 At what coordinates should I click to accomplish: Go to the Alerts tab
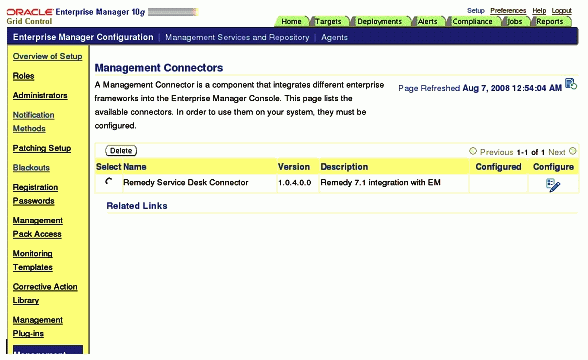pos(428,21)
